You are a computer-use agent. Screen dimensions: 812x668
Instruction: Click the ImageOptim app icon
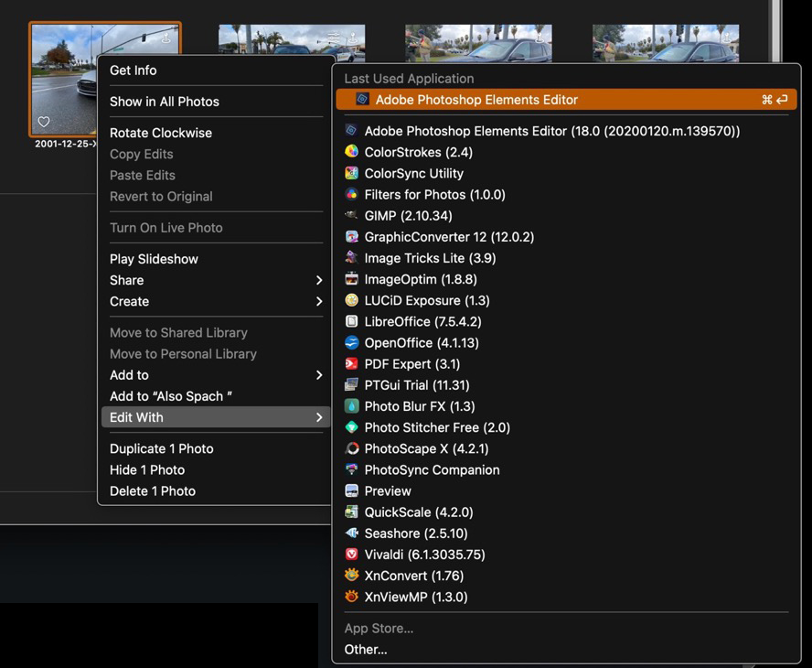pos(352,279)
